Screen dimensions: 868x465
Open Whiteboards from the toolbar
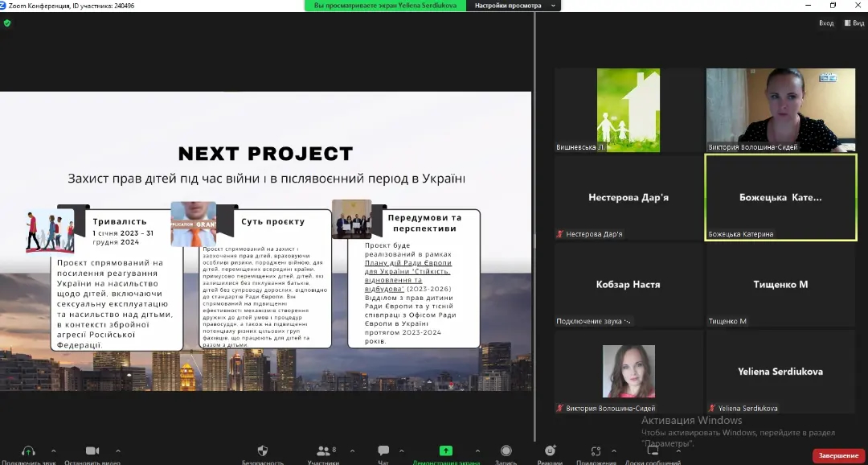point(652,451)
